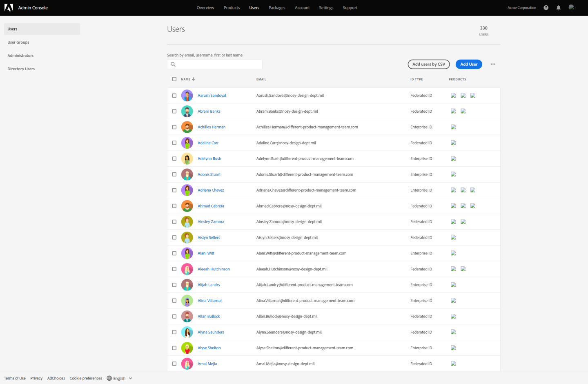
Task: Click the Adobe logo in header
Action: [9, 8]
